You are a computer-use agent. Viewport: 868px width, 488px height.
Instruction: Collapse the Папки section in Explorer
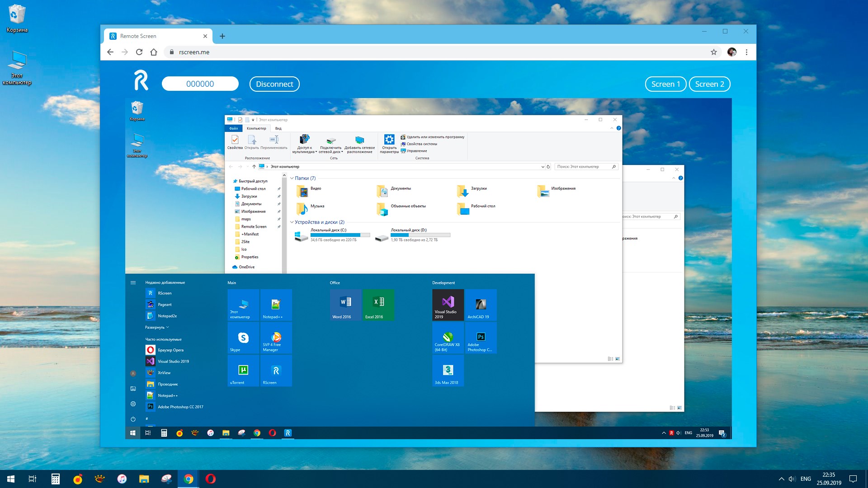pos(292,178)
